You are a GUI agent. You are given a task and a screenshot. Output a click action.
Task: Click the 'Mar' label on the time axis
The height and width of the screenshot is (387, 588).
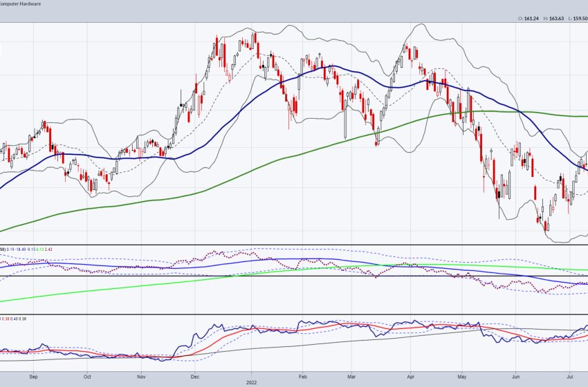[x=351, y=377]
